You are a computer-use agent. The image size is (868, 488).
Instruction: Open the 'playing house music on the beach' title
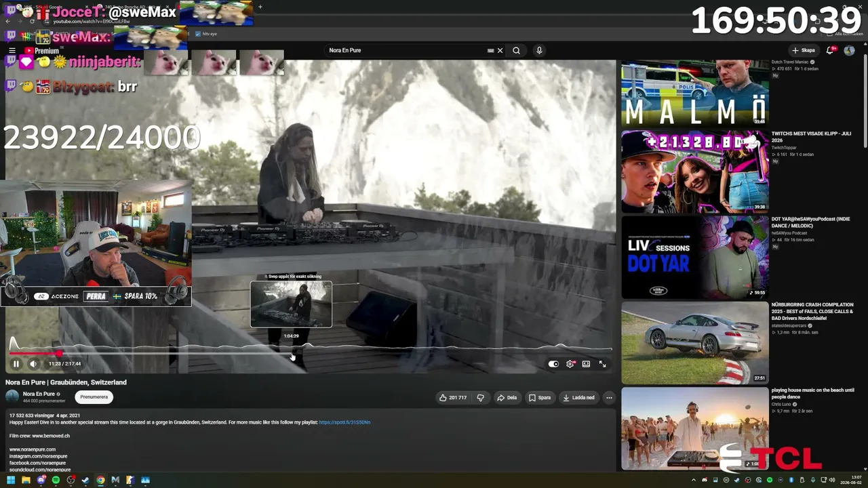click(812, 393)
